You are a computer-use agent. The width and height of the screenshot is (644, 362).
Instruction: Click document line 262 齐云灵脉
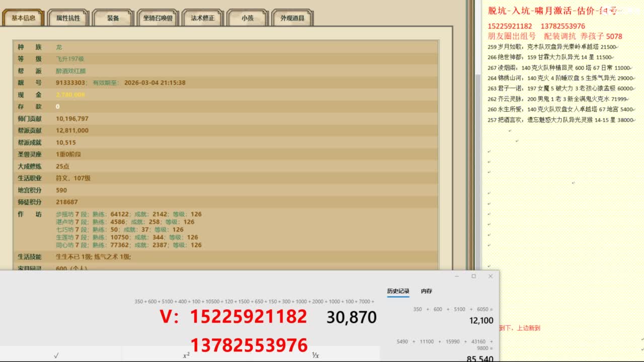[557, 99]
